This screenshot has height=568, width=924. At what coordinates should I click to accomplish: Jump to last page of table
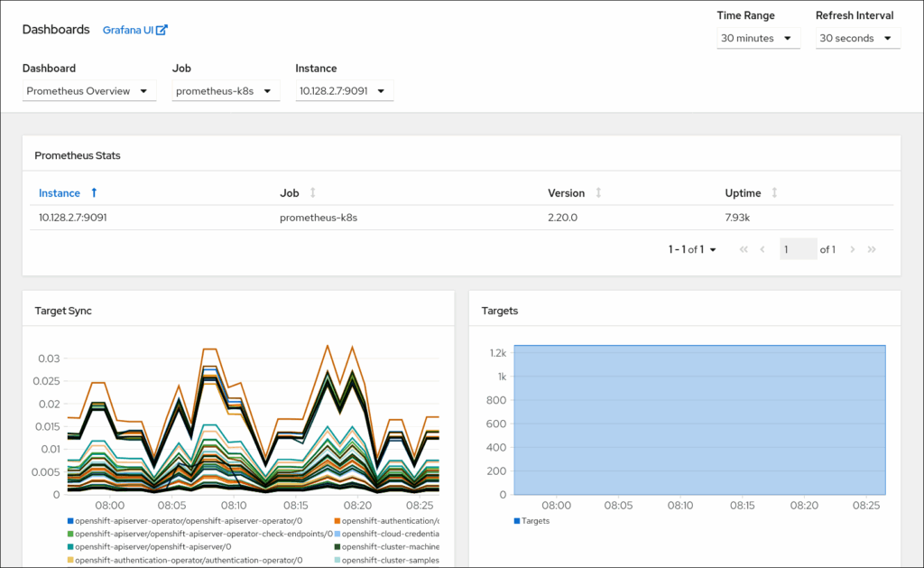tap(872, 250)
